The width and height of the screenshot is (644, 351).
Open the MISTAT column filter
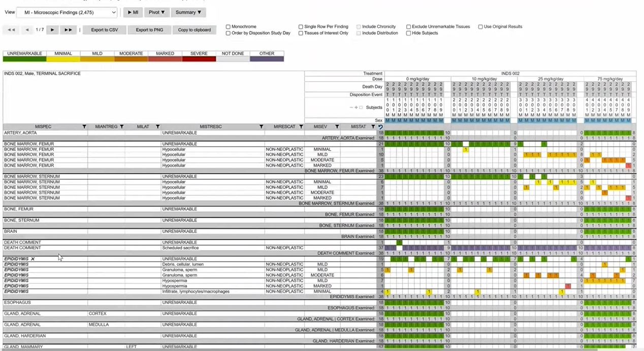point(373,127)
